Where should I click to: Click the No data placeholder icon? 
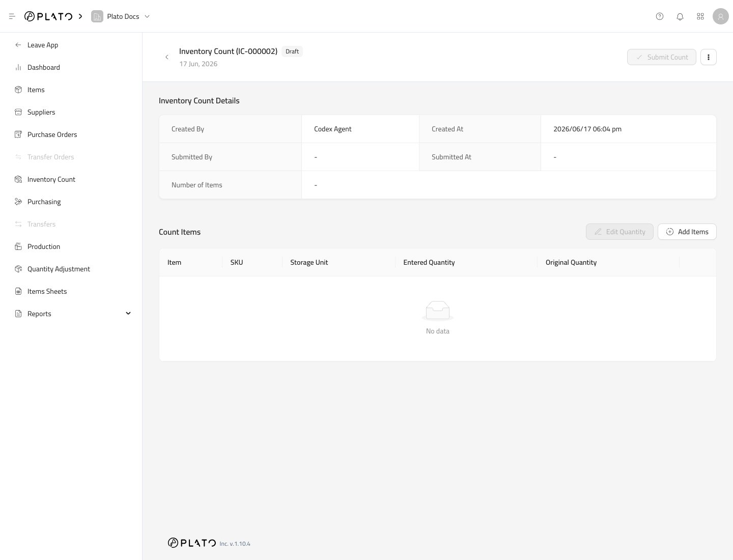(x=438, y=311)
